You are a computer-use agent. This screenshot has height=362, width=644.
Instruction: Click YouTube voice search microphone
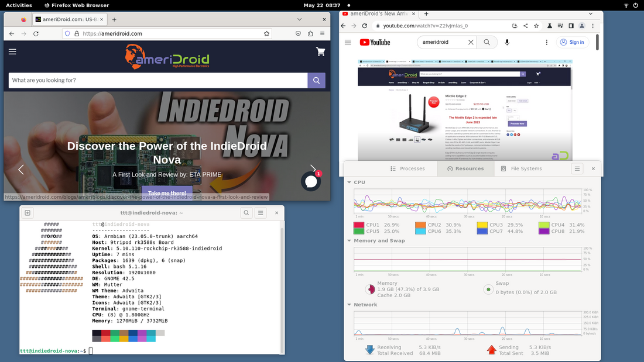point(507,42)
